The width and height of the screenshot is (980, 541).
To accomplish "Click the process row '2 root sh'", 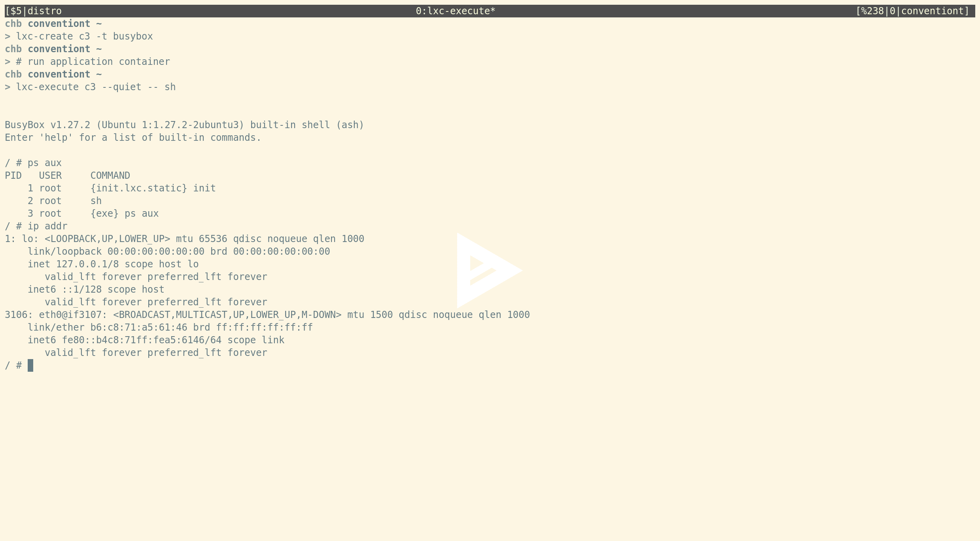I will tap(64, 201).
